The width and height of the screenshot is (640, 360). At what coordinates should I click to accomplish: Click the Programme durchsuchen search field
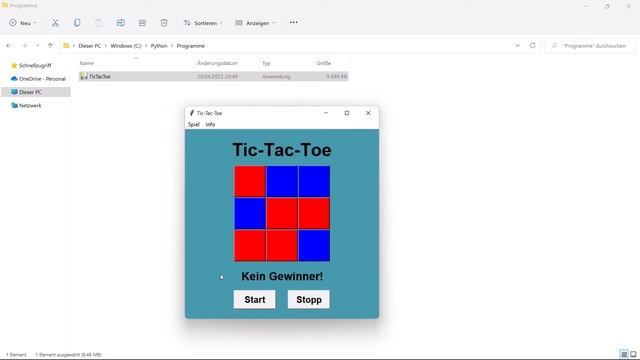pos(590,46)
